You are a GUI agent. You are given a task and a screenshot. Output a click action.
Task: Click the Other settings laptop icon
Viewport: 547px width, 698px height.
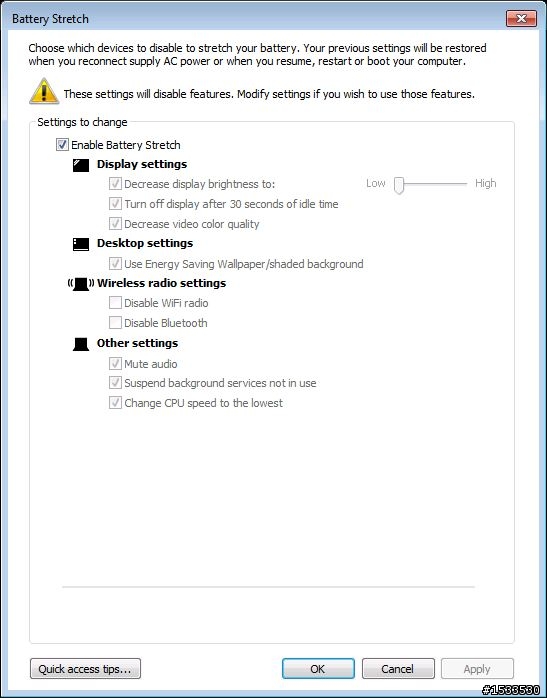tap(81, 344)
